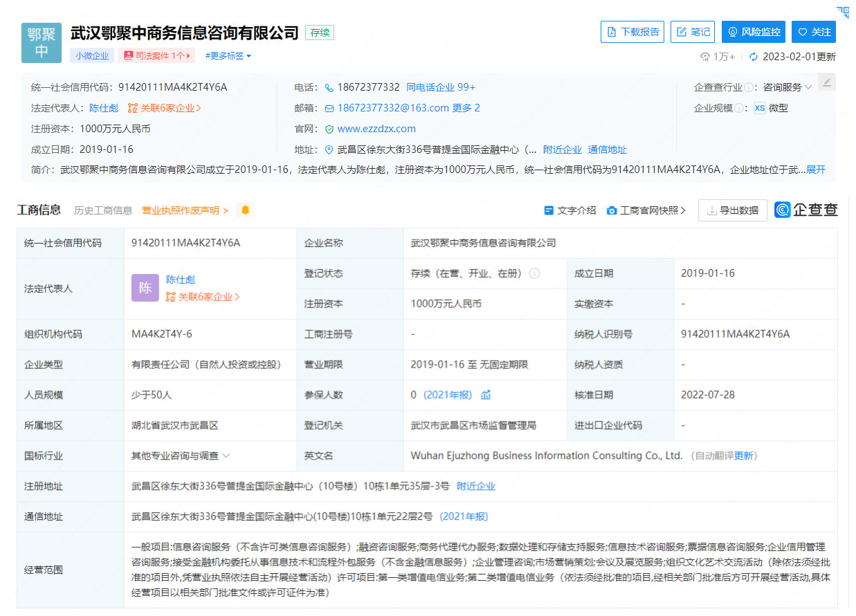Click the verified shield icon beside 官网
Image resolution: width=856 pixels, height=616 pixels.
coord(329,129)
